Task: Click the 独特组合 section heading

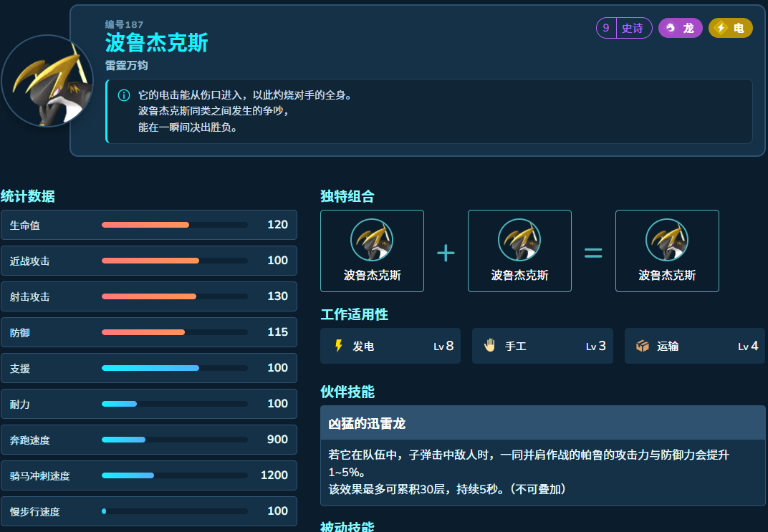Action: pos(347,196)
